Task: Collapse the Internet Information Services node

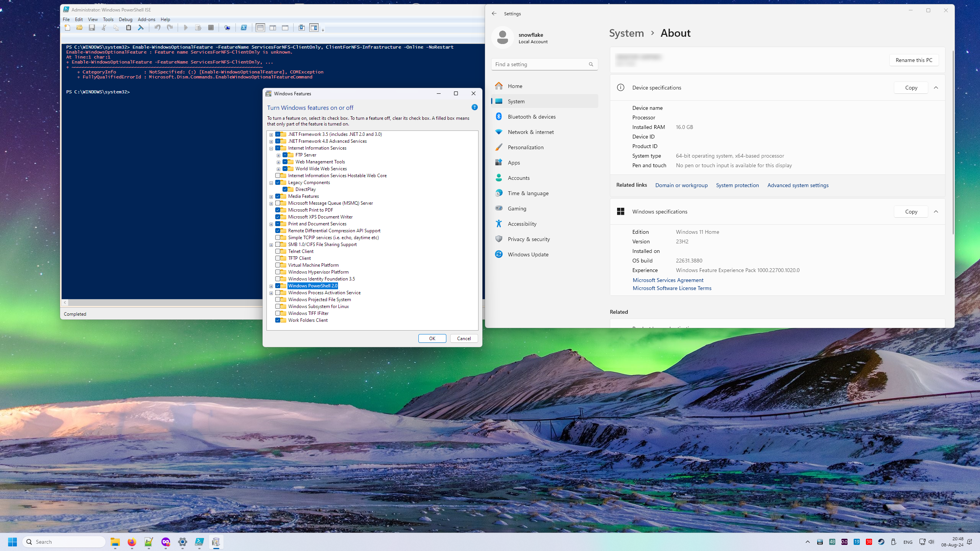Action: pos(271,148)
